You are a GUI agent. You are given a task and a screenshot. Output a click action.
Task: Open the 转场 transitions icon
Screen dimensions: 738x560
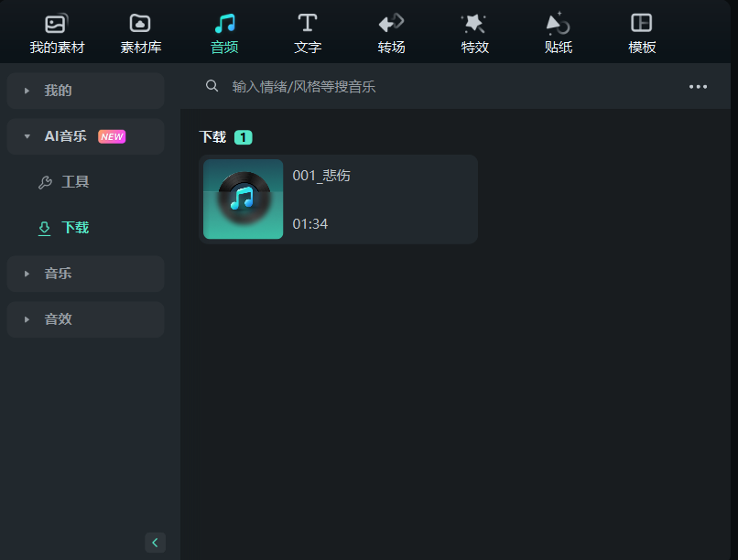pyautogui.click(x=391, y=22)
